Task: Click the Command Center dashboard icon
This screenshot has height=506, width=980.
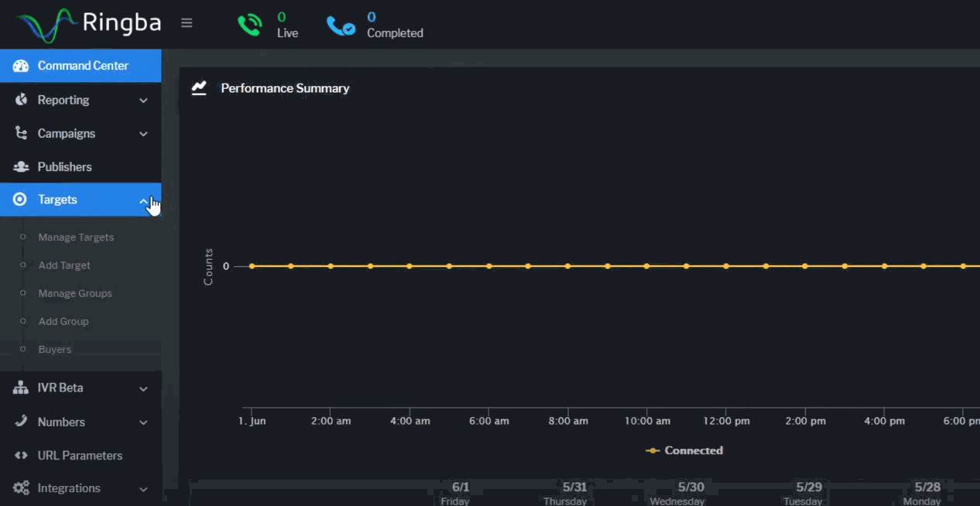Action: (21, 66)
